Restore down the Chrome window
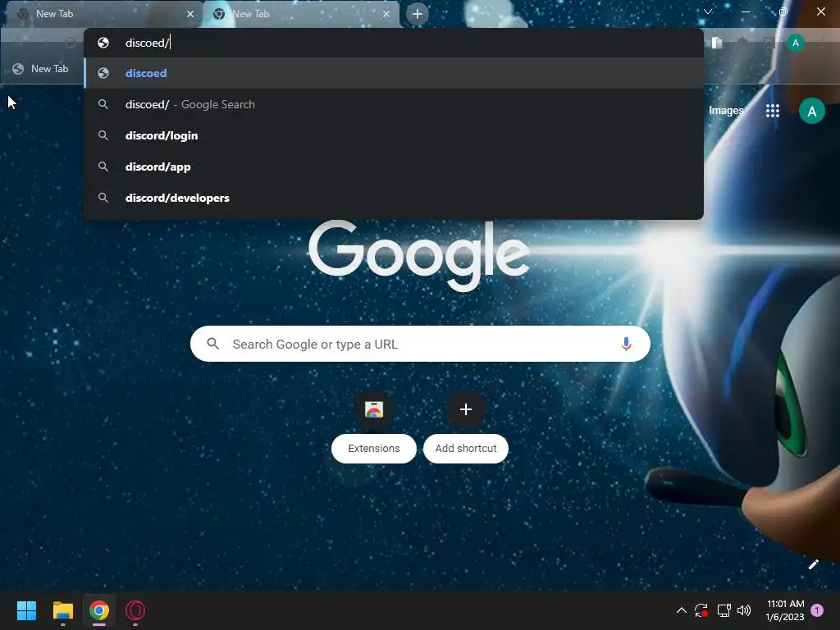Image resolution: width=840 pixels, height=630 pixels. [783, 11]
